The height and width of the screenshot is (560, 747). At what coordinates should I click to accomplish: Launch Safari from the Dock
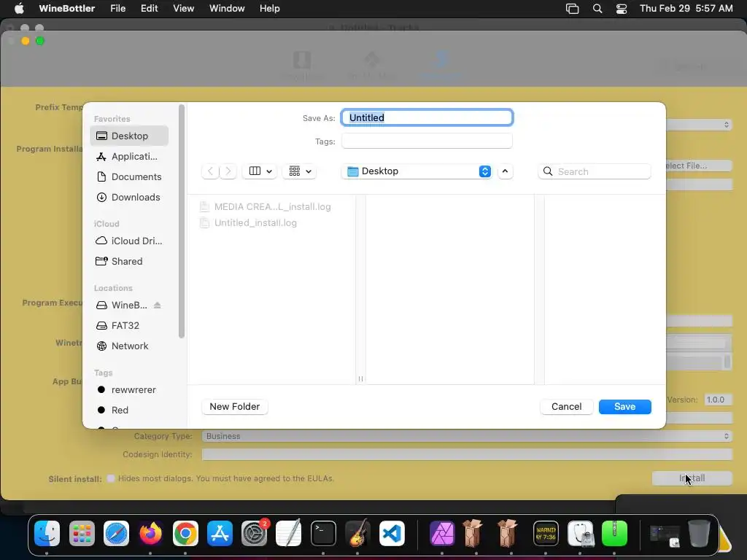point(116,533)
